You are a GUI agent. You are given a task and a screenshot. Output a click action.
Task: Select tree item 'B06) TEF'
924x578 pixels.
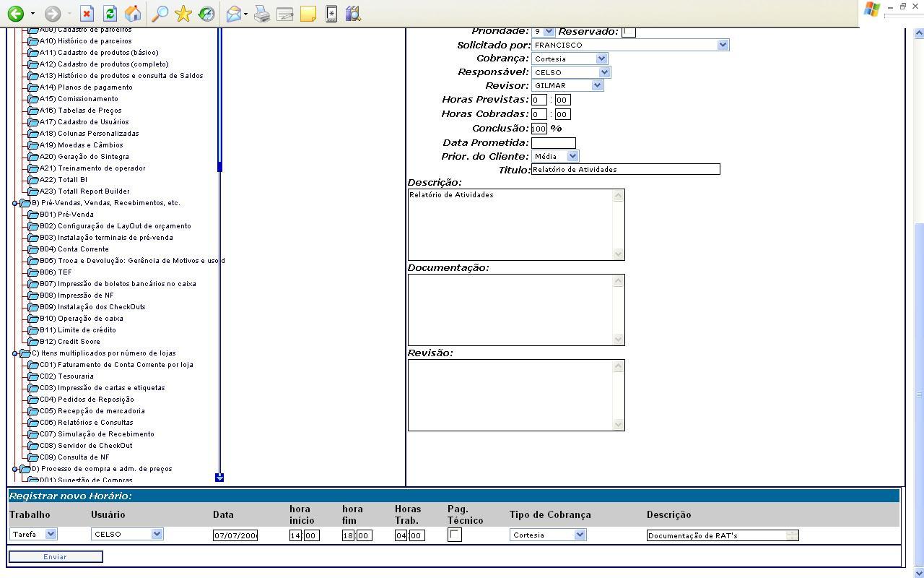point(56,272)
